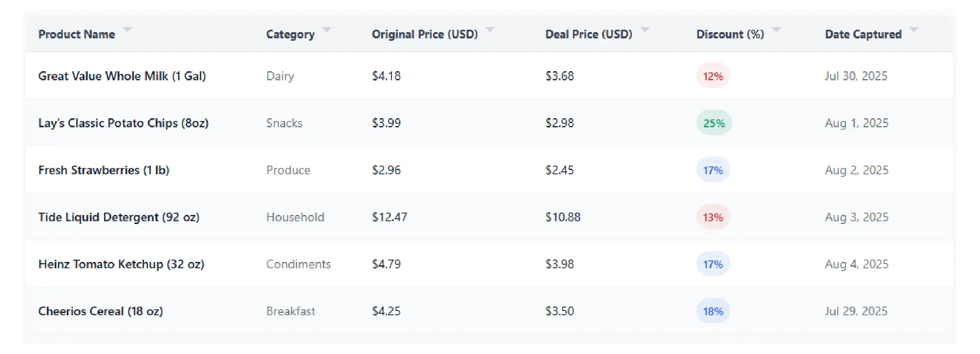The height and width of the screenshot is (354, 980).
Task: Click the 17% badge for Fresh Strawberries
Action: click(x=713, y=170)
